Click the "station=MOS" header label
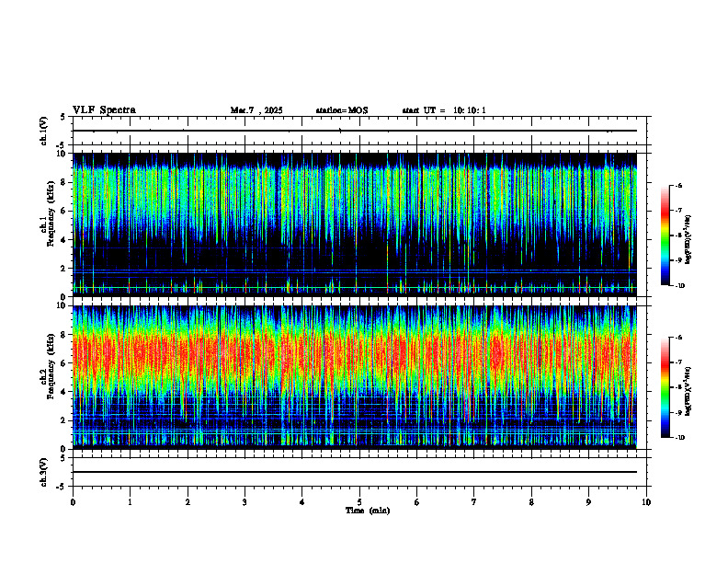Screen dimensions: 728x563 coord(342,110)
